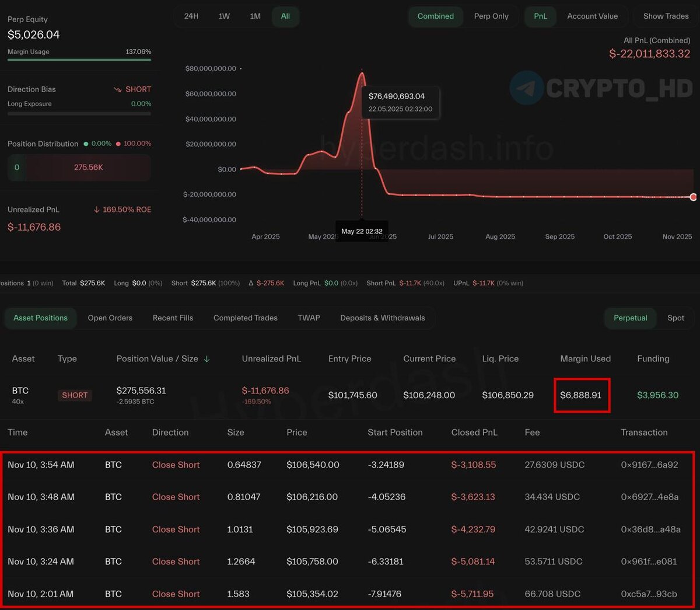
Task: Click the SHORT type badge
Action: pyautogui.click(x=75, y=395)
